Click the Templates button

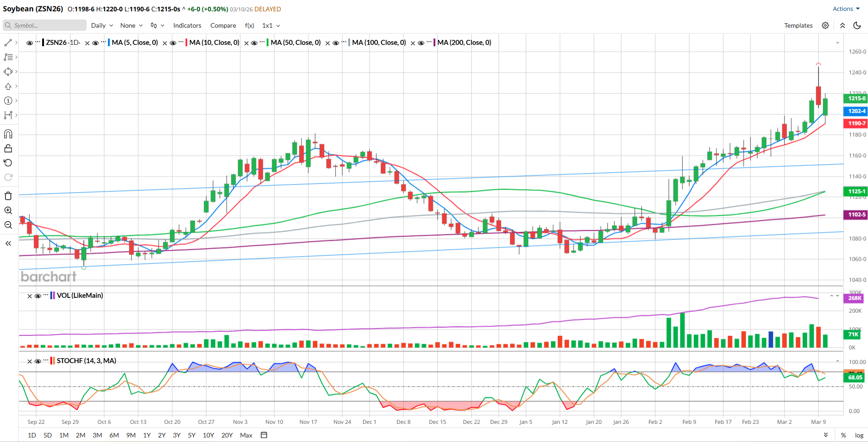[x=798, y=25]
